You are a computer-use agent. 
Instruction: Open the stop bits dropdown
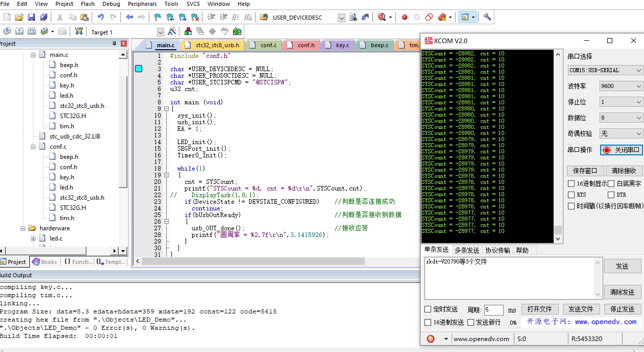click(x=621, y=102)
